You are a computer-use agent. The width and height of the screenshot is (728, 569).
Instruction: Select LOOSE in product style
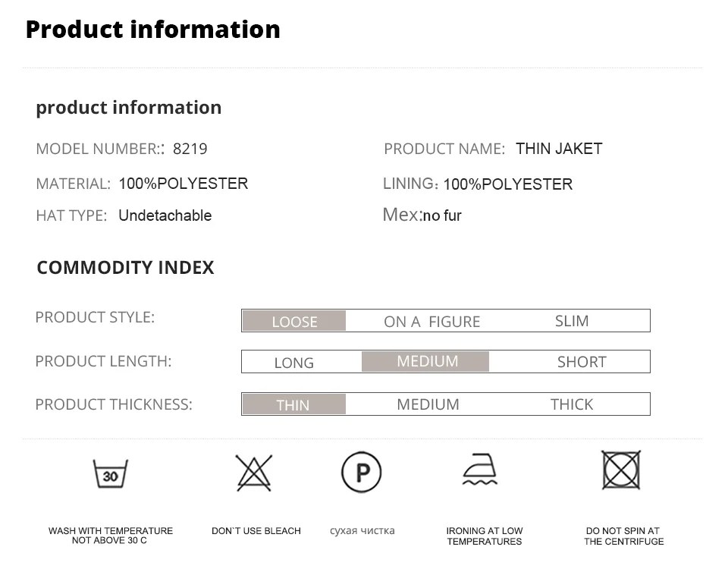point(294,321)
